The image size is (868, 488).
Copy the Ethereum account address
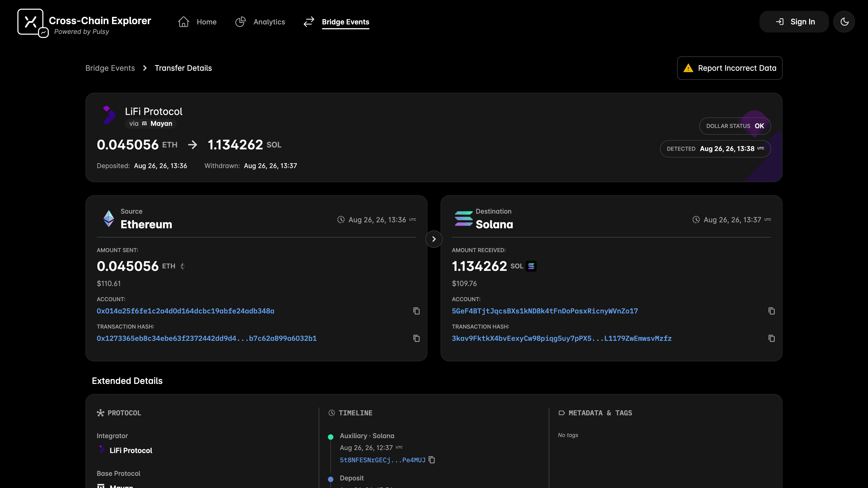(416, 311)
